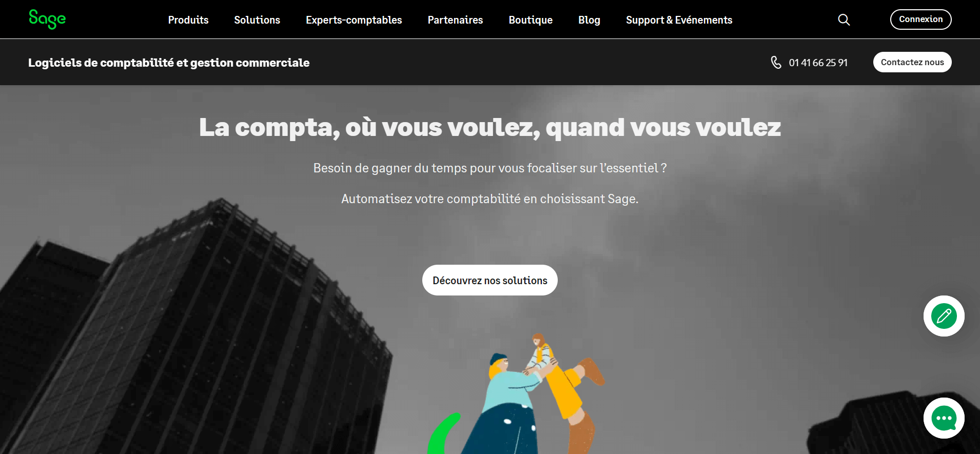
Task: Click the Connexion button
Action: click(x=920, y=19)
